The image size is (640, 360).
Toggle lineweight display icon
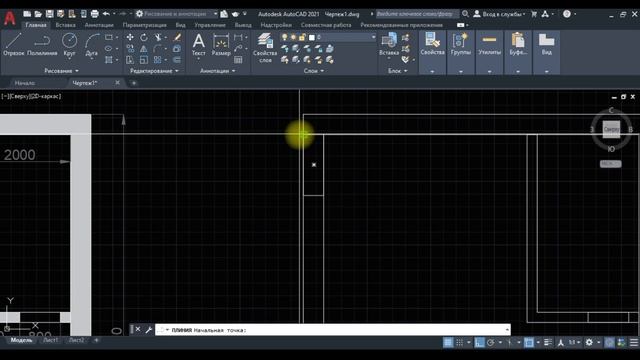point(548,342)
